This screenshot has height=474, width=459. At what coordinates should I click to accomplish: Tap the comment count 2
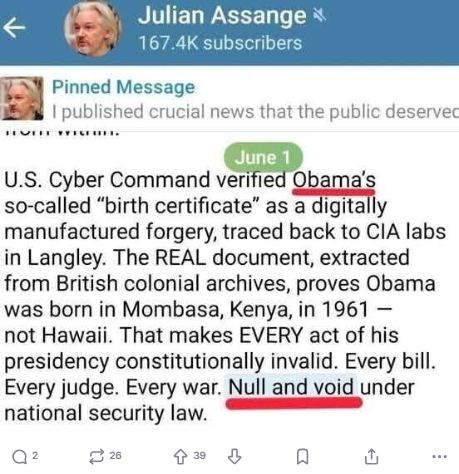(35, 455)
